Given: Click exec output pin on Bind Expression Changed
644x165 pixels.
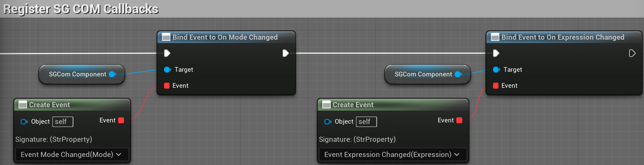Looking at the screenshot, I should tap(632, 53).
